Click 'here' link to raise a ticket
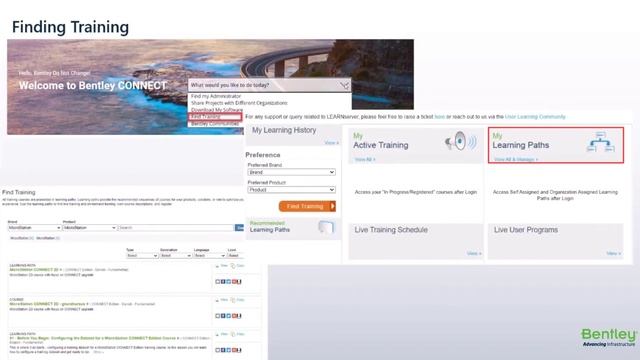 click(440, 117)
